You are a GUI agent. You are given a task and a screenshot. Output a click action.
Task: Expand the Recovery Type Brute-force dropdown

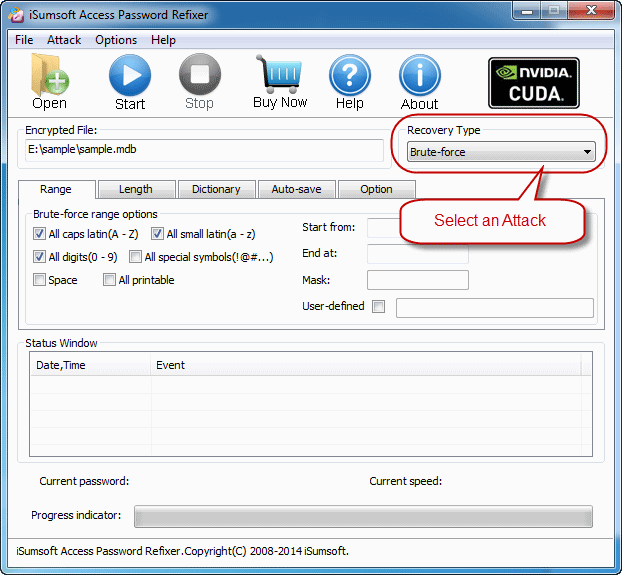pos(501,152)
